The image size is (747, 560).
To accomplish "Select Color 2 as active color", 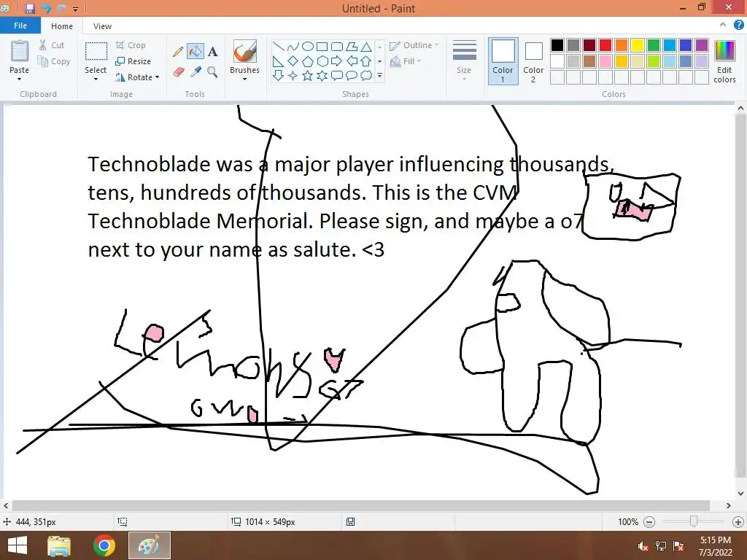I will coord(533,61).
